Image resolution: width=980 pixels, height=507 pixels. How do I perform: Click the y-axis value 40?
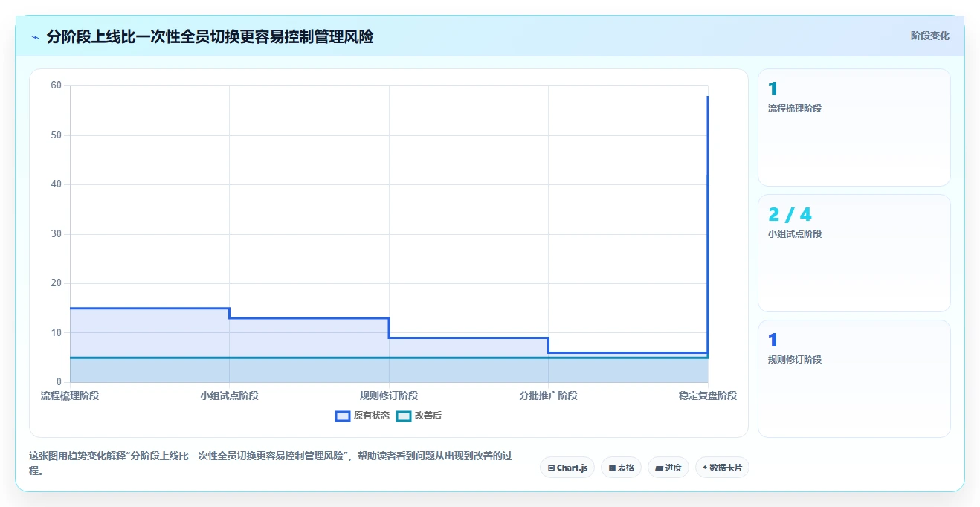pyautogui.click(x=56, y=184)
